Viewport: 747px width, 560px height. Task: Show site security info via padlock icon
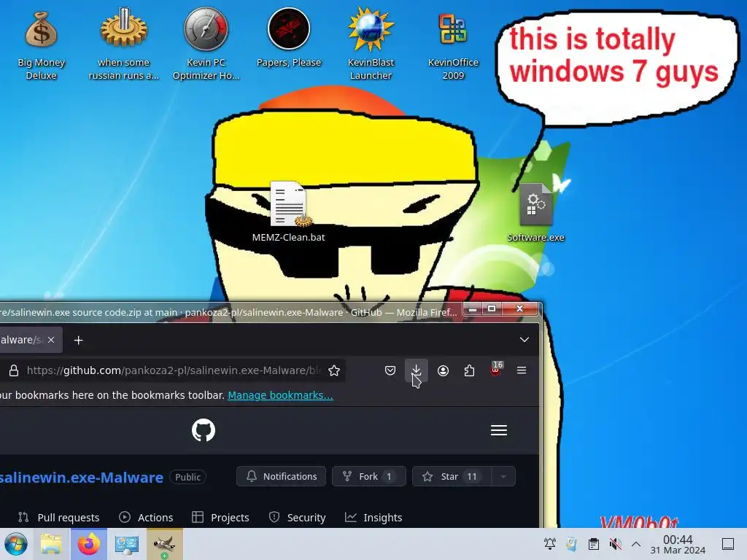coord(14,370)
